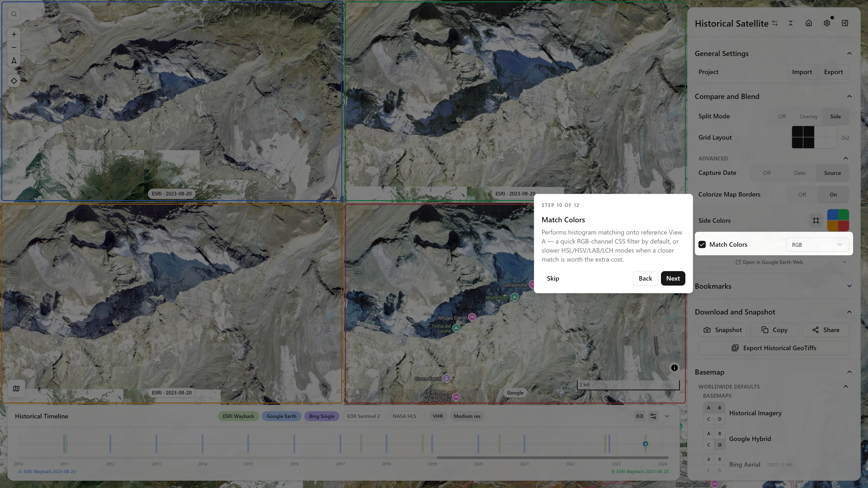
Task: Open the side colors grid icon
Action: pos(816,221)
